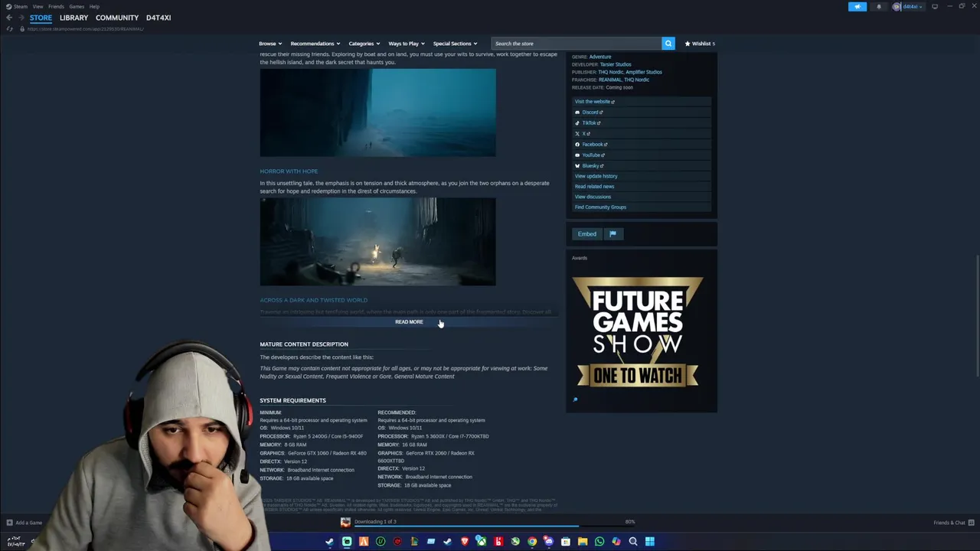Click the Add a Game plus icon
Screen dimensions: 980x551
pyautogui.click(x=9, y=523)
